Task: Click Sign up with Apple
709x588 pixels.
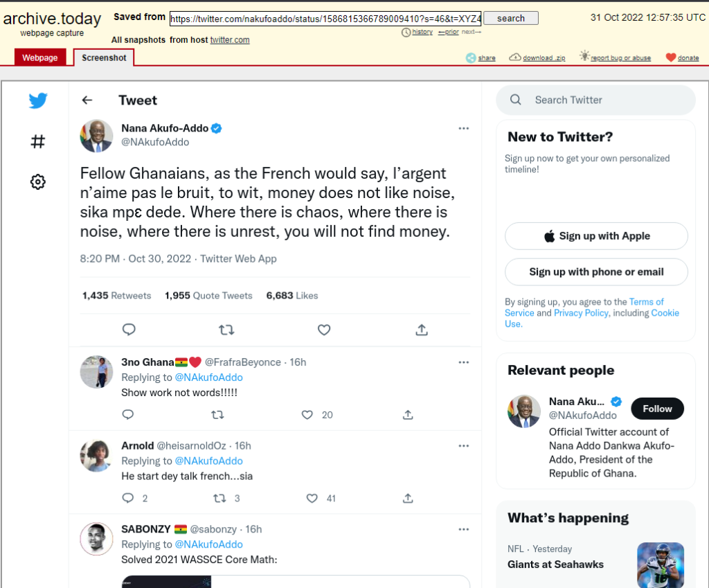Action: [x=596, y=236]
